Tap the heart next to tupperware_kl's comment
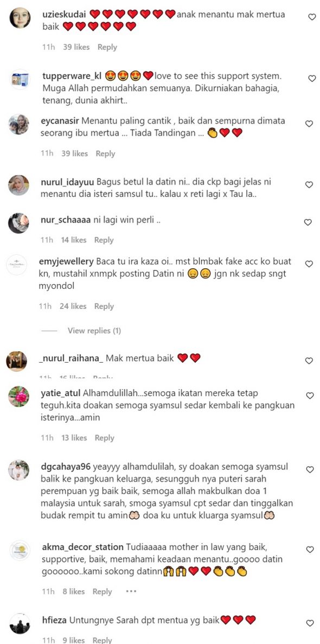Image resolution: width=320 pixels, height=644 pixels. (x=312, y=78)
